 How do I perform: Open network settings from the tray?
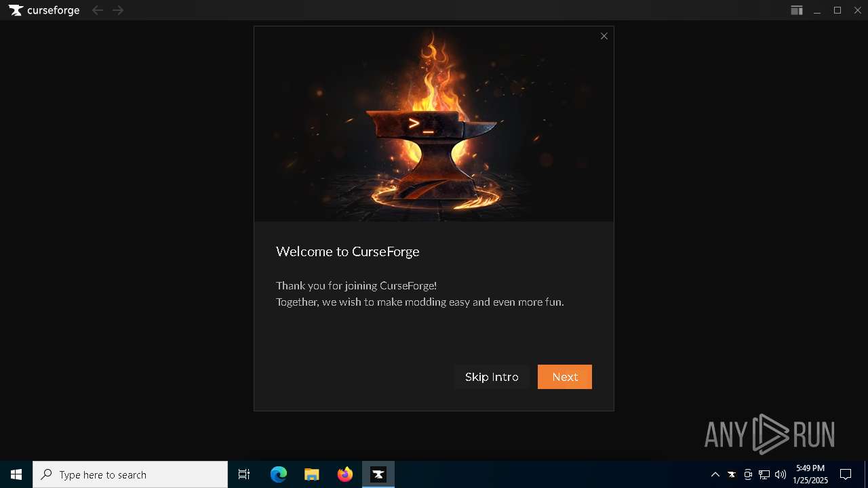(764, 474)
